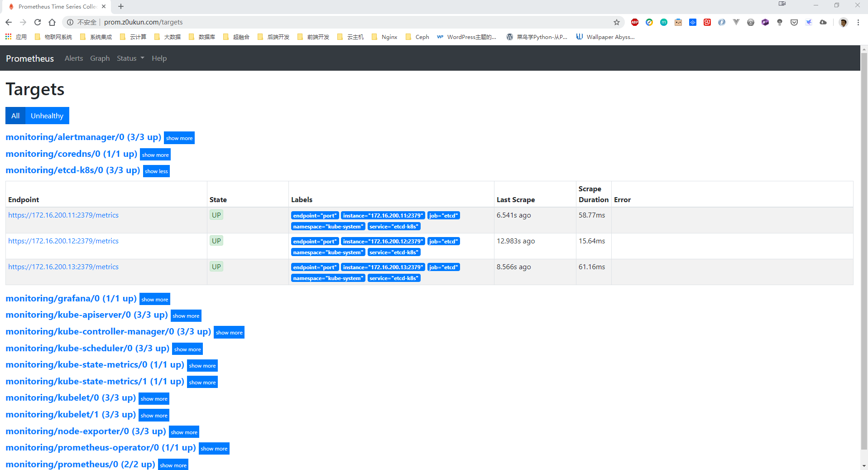Image resolution: width=868 pixels, height=470 pixels.
Task: Open the Status dropdown menu
Action: [x=130, y=58]
